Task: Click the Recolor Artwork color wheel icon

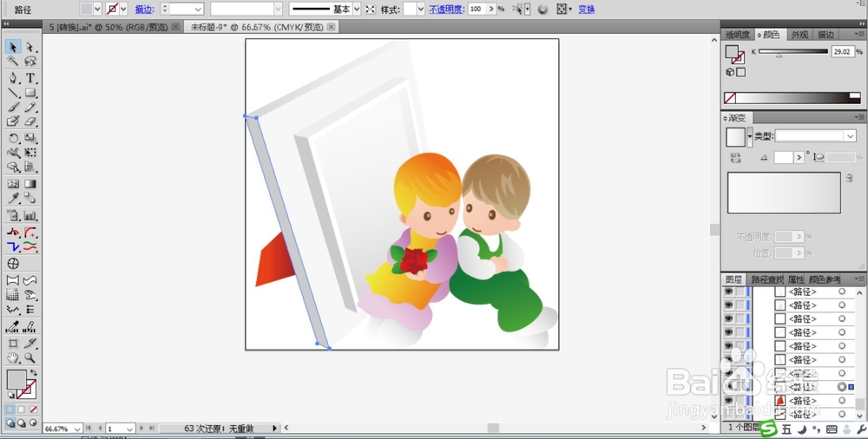Action: pos(542,9)
